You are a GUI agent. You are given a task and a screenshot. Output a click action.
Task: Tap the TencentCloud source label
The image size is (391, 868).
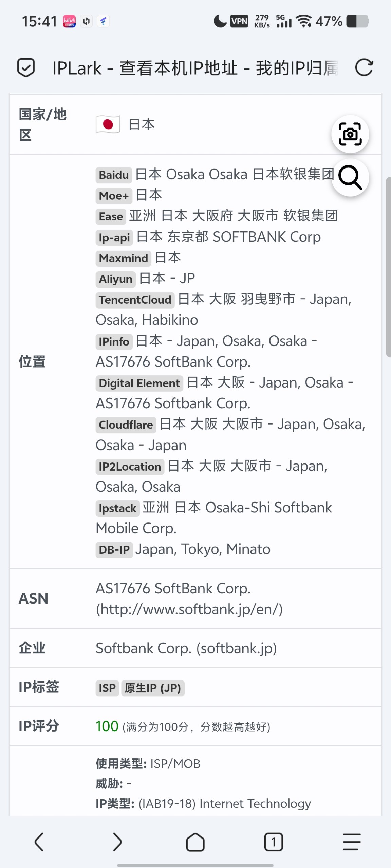135,300
